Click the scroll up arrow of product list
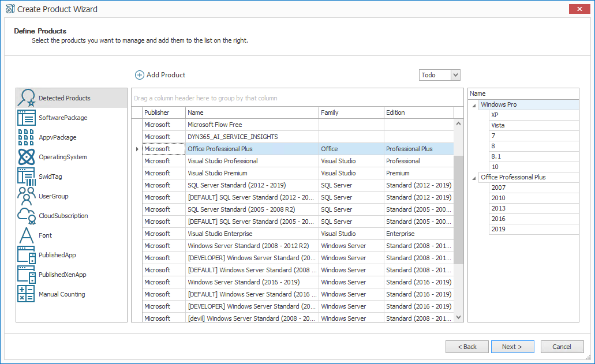 [x=458, y=123]
